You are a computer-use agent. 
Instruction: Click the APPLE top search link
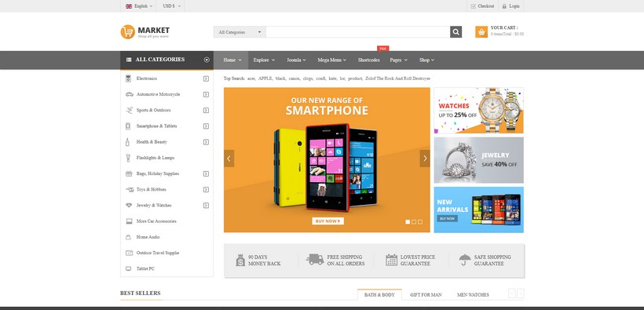coord(265,78)
